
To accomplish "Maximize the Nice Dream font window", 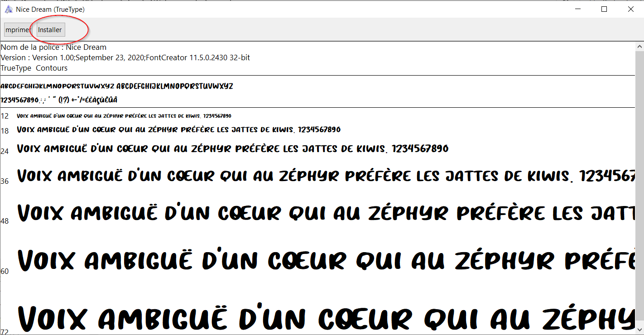I will pos(604,9).
